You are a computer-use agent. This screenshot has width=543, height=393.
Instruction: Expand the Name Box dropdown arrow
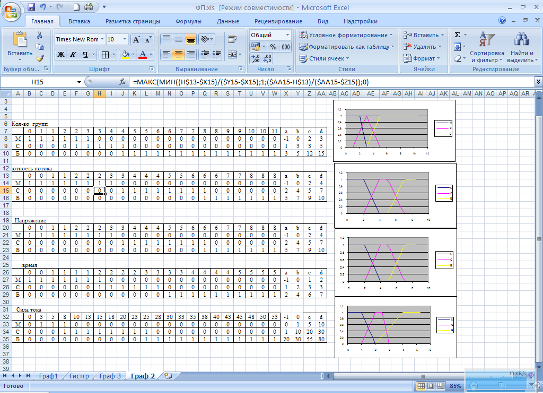[x=79, y=82]
